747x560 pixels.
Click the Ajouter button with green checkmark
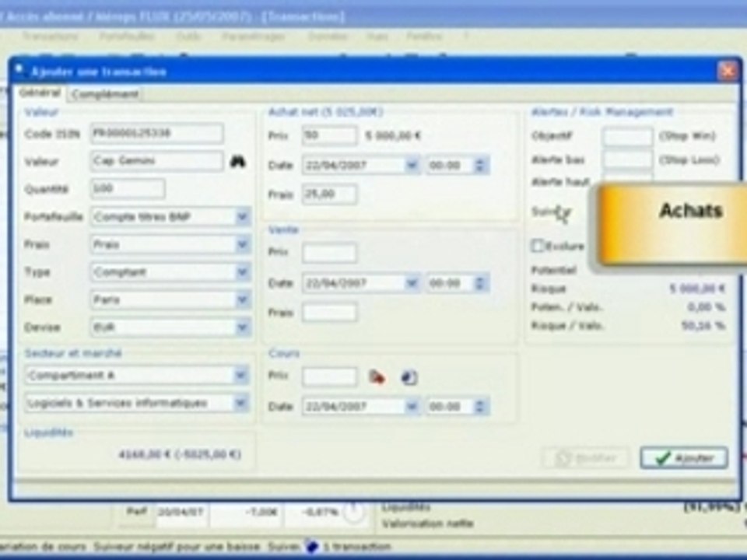[684, 458]
